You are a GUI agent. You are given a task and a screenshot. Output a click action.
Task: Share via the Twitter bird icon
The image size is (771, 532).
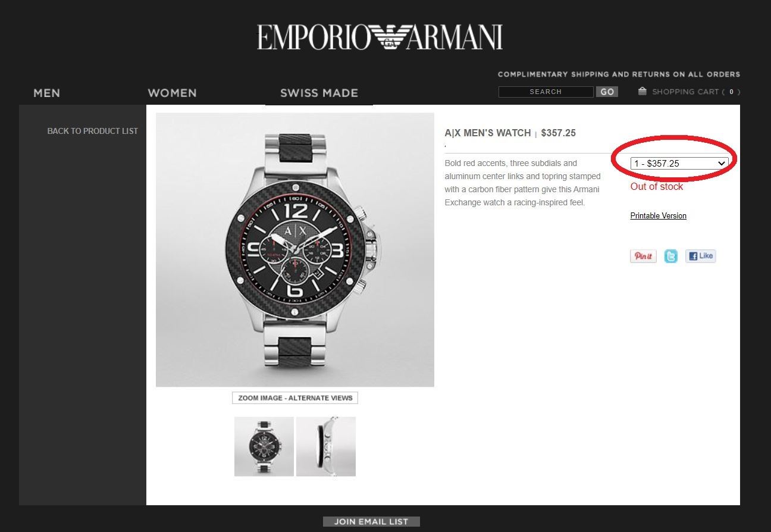tap(671, 256)
